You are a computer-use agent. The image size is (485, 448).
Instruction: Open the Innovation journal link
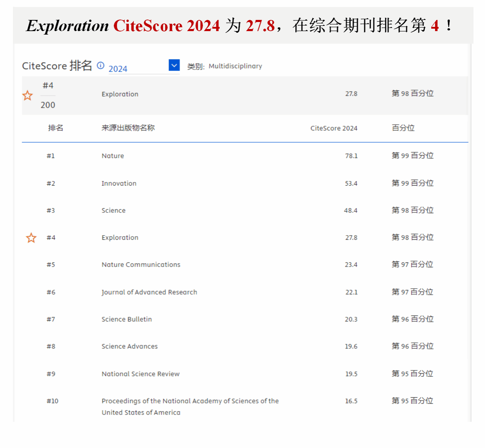pyautogui.click(x=119, y=183)
